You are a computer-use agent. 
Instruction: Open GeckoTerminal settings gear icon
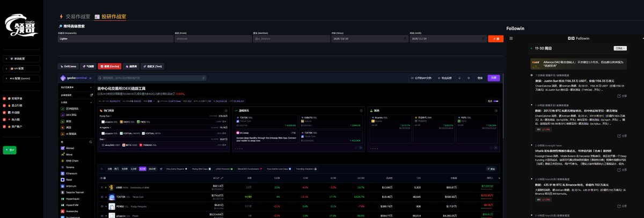pyautogui.click(x=469, y=78)
